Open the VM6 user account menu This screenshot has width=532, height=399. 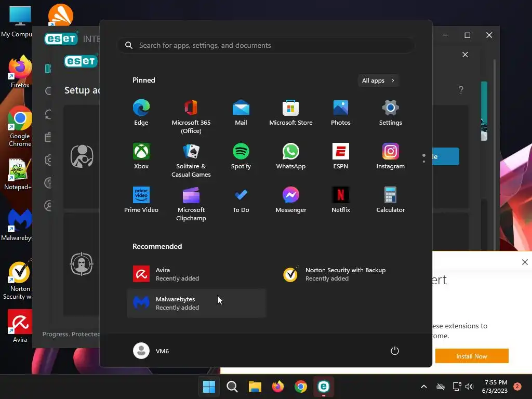coord(151,351)
